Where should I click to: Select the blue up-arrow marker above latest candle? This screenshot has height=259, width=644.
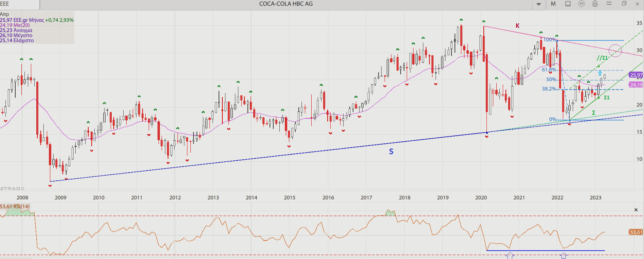tap(600, 73)
